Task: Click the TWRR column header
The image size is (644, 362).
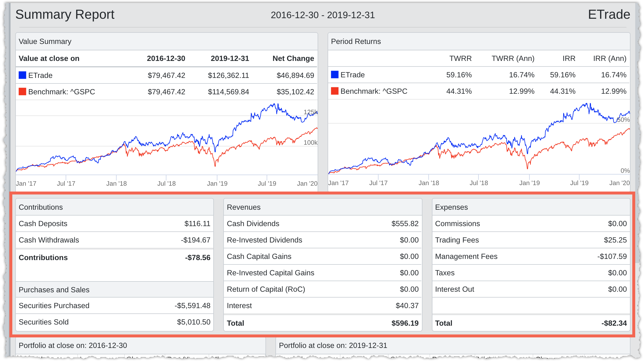Action: click(x=460, y=58)
